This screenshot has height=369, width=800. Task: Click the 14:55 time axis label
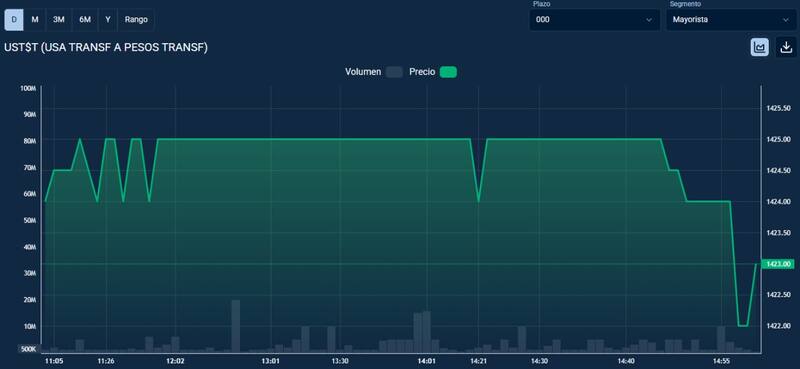click(x=721, y=361)
